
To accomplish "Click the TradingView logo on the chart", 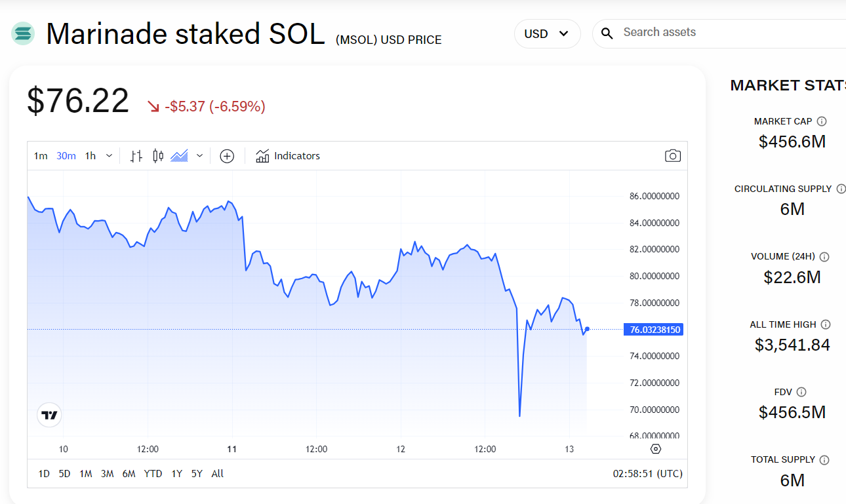I will pyautogui.click(x=49, y=414).
